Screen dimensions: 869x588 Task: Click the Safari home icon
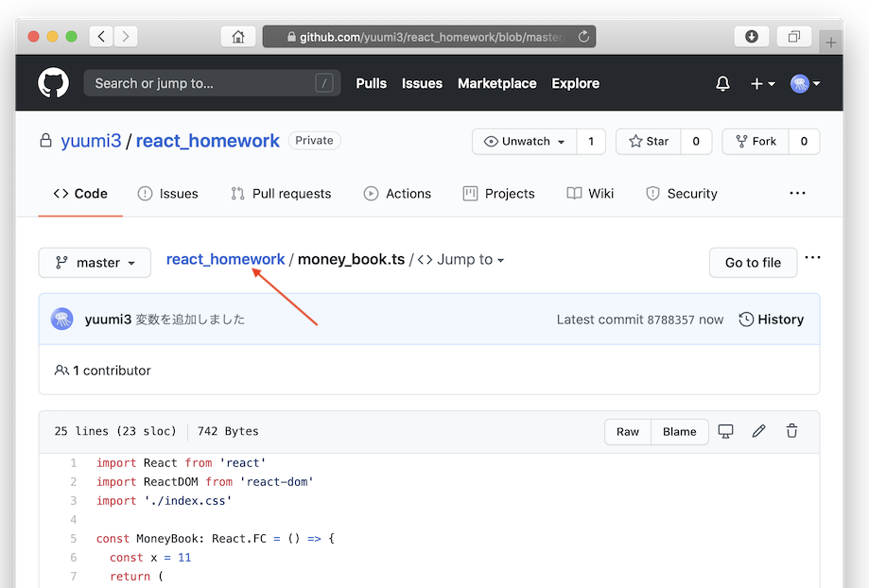pyautogui.click(x=238, y=37)
